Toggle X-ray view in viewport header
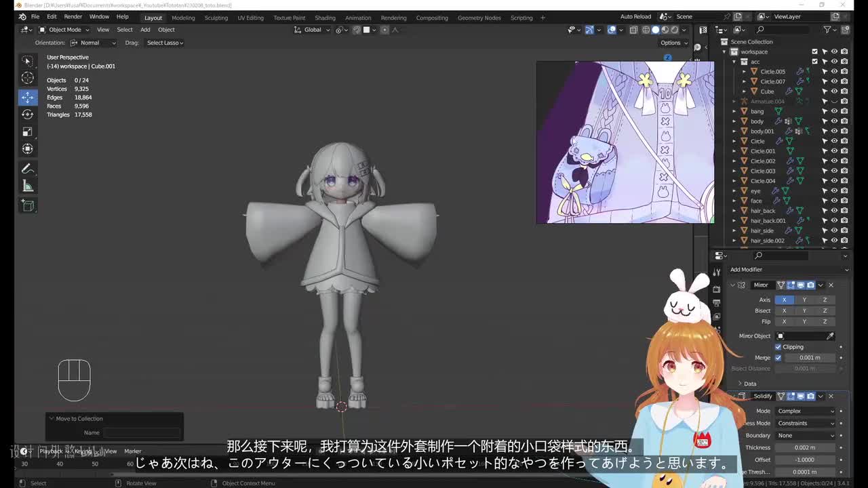Screen dimensions: 868x488 (x=633, y=30)
